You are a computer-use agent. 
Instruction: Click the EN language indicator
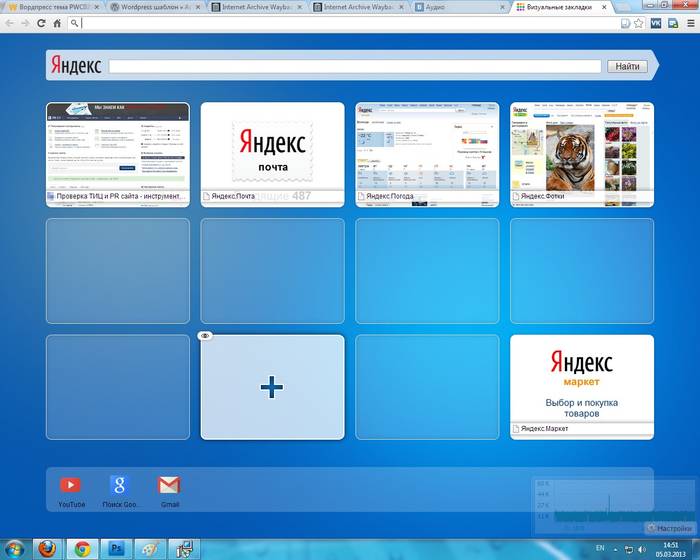[600, 548]
